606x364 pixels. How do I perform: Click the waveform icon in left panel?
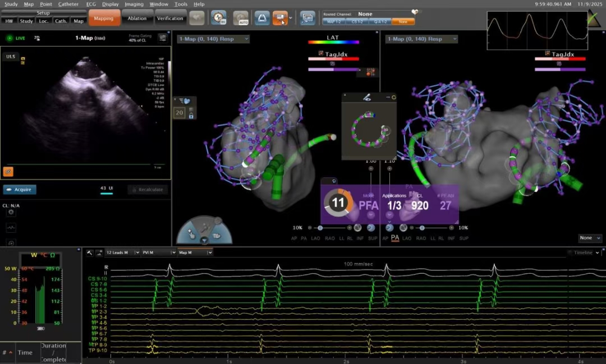coord(11,228)
